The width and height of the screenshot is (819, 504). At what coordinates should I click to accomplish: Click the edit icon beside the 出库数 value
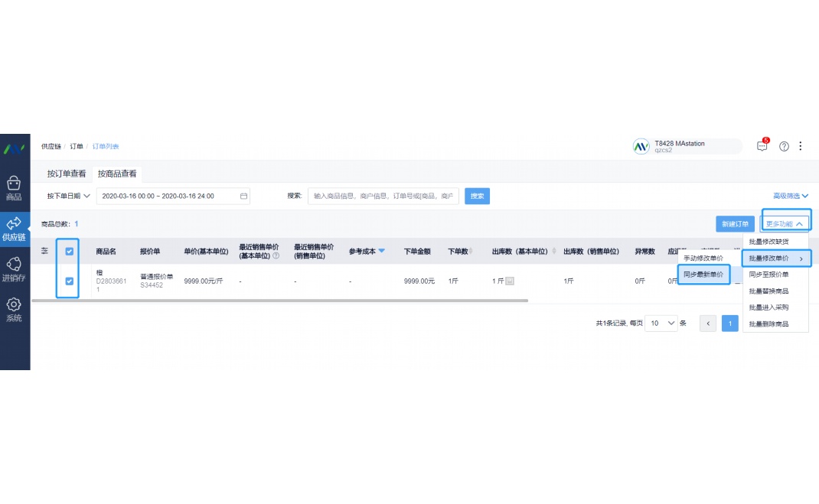point(511,281)
